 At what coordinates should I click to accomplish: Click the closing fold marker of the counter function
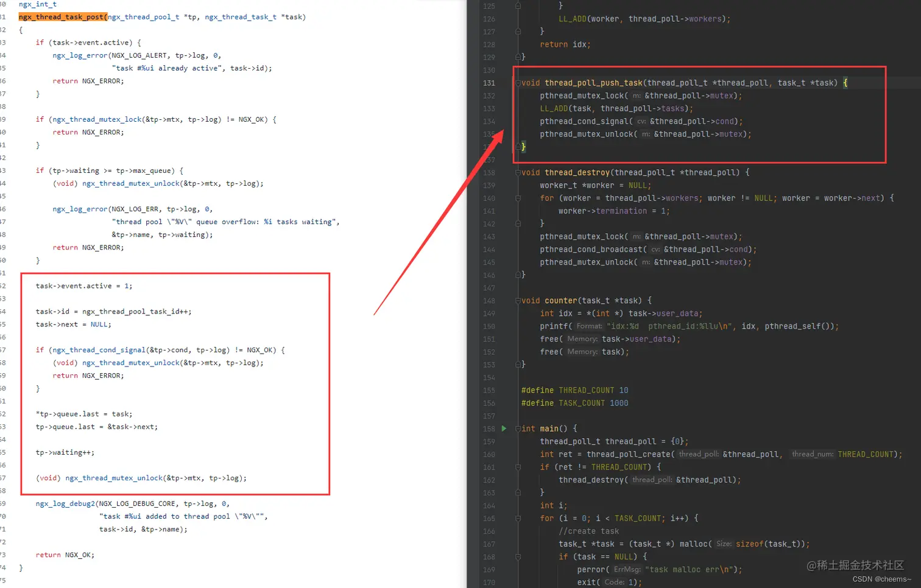point(518,365)
